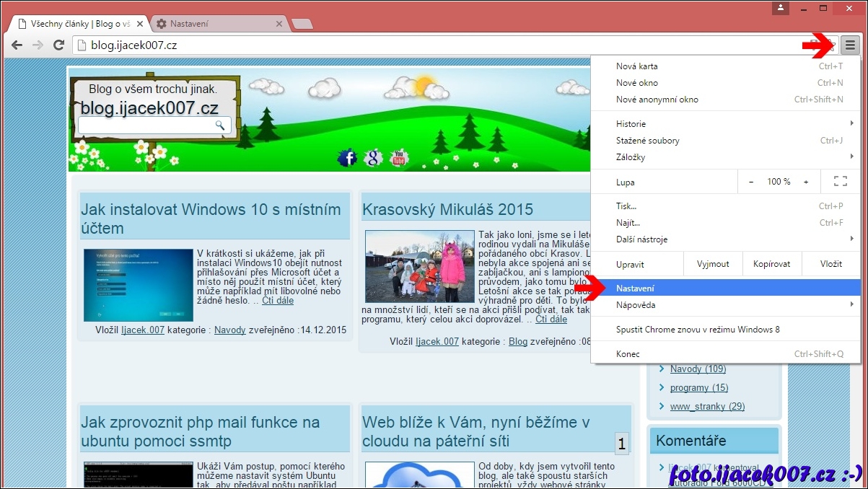Decrease zoom with the minus button
868x489 pixels.
[x=751, y=182]
